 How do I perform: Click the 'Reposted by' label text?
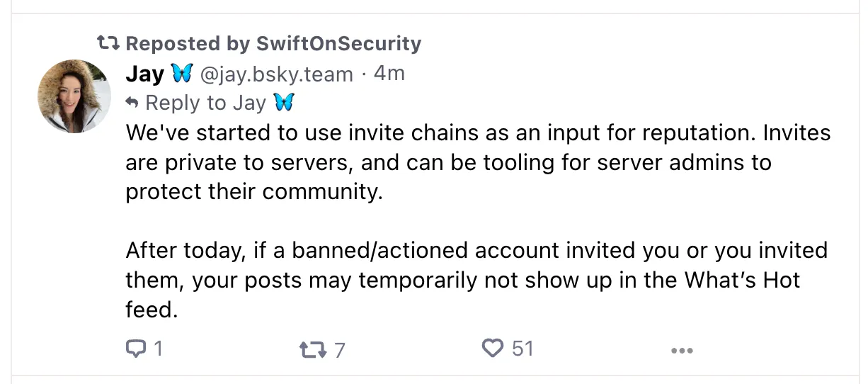coord(188,44)
